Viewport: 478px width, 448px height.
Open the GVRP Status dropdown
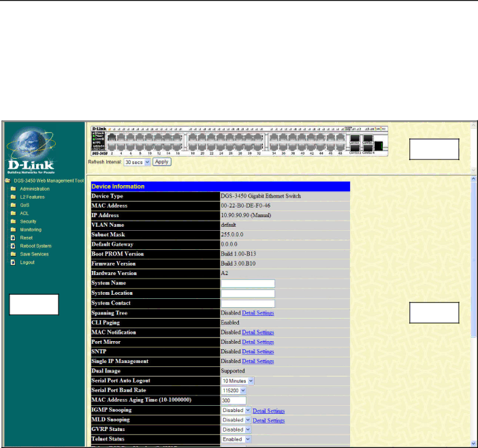(x=236, y=430)
